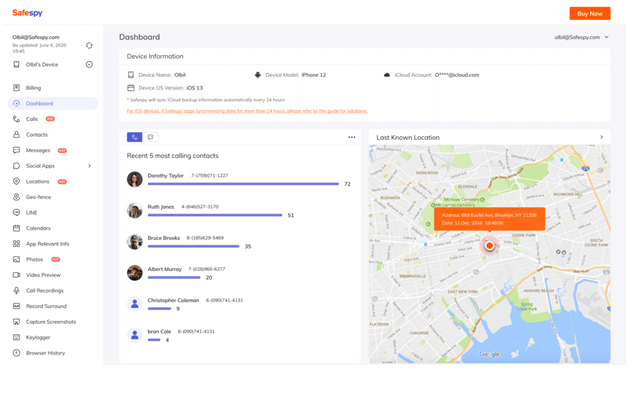Click the sync refresh icon in sidebar
This screenshot has height=415, width=628.
[x=89, y=46]
